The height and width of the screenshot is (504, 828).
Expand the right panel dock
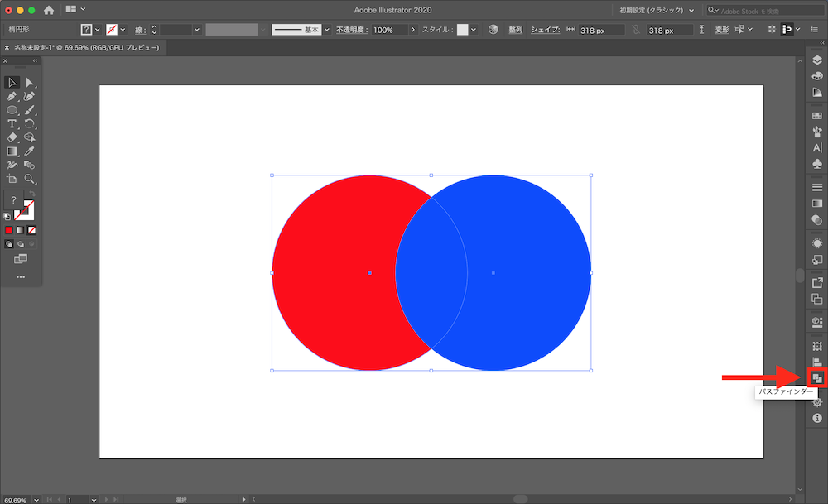(x=821, y=43)
